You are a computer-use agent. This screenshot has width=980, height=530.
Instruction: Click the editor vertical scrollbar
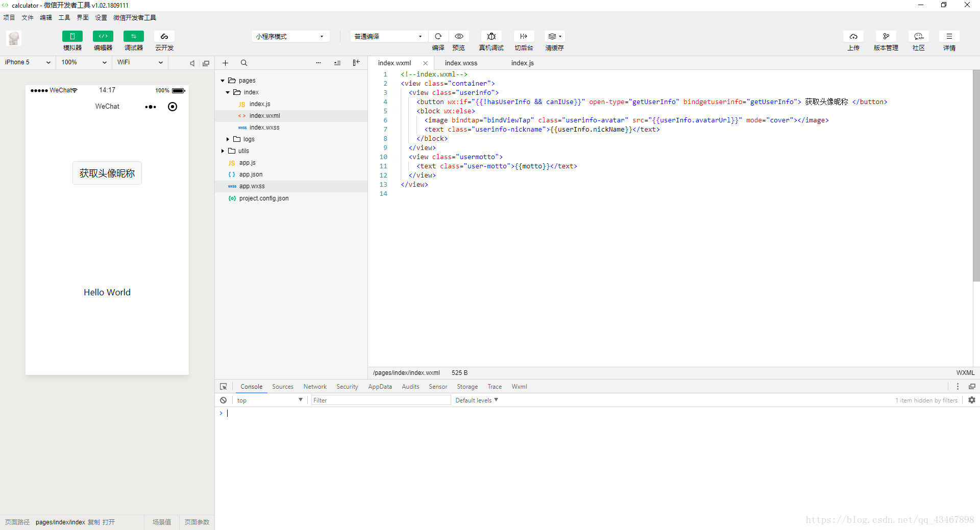976,175
